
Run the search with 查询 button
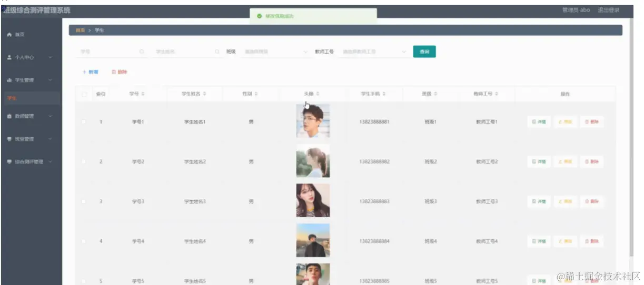pyautogui.click(x=424, y=52)
